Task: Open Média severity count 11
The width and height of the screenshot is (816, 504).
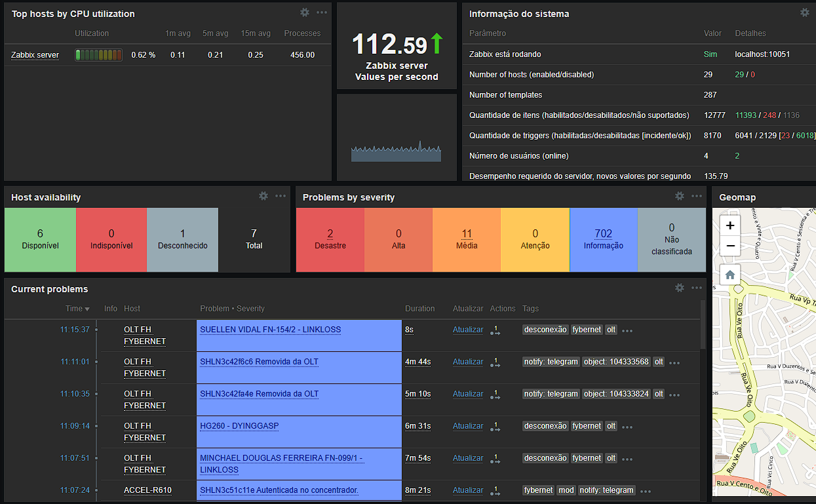Action: coord(467,233)
